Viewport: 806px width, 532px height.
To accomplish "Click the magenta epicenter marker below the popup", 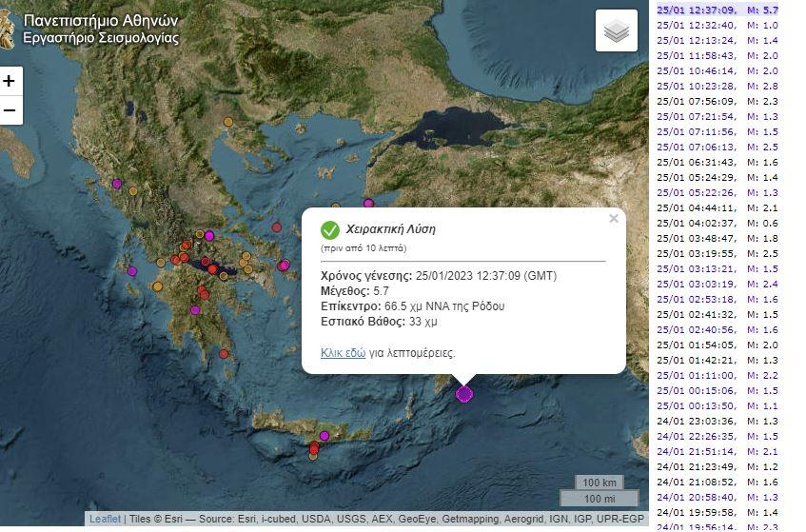I will 464,393.
